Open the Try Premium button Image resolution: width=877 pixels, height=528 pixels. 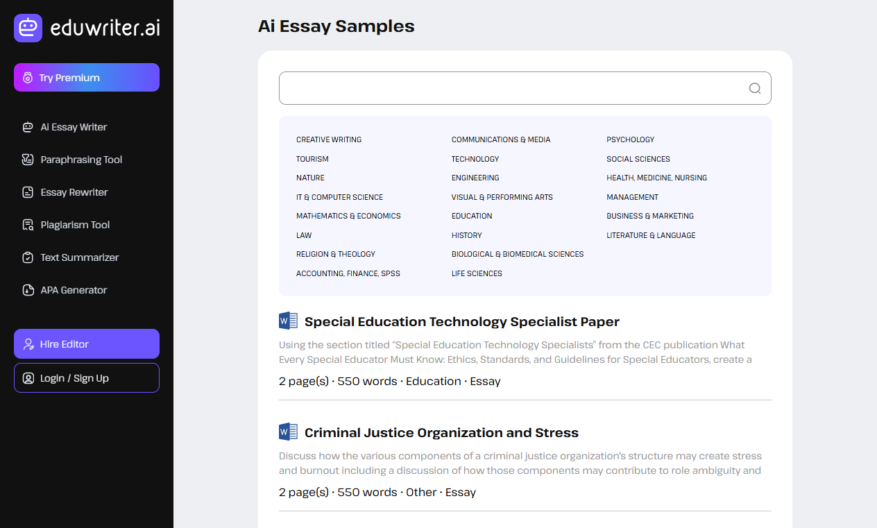[x=87, y=77]
